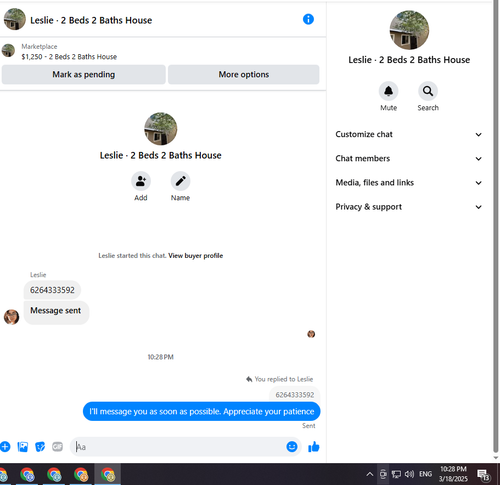Click the center chat house profile picture
500x485 pixels.
tap(161, 129)
